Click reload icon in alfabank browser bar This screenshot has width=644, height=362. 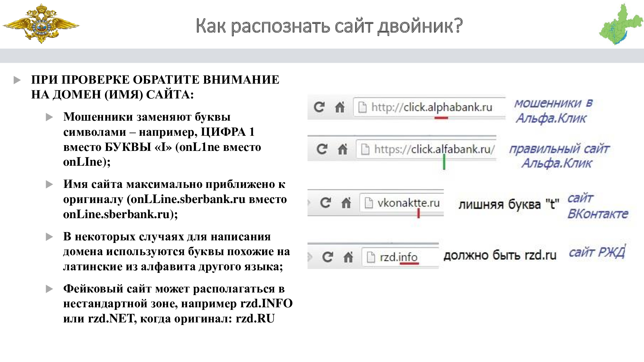pos(322,149)
